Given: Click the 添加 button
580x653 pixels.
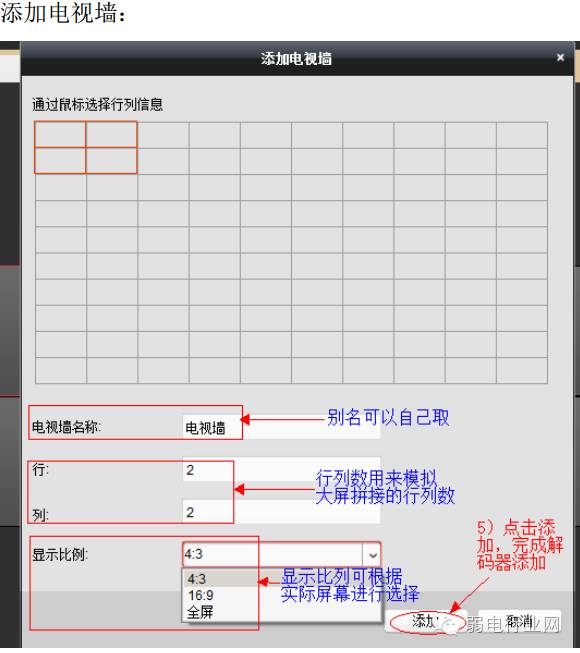Looking at the screenshot, I should [x=426, y=622].
